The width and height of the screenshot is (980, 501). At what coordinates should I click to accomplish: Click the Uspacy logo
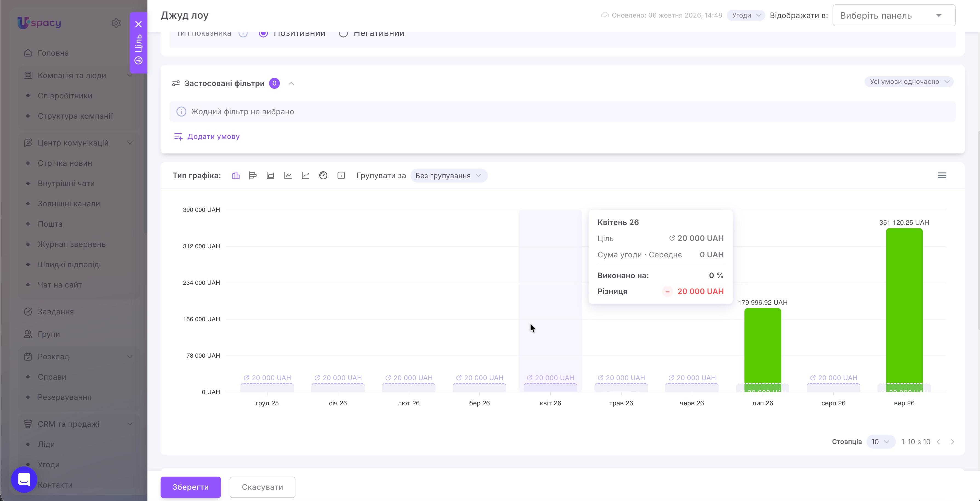pos(39,23)
